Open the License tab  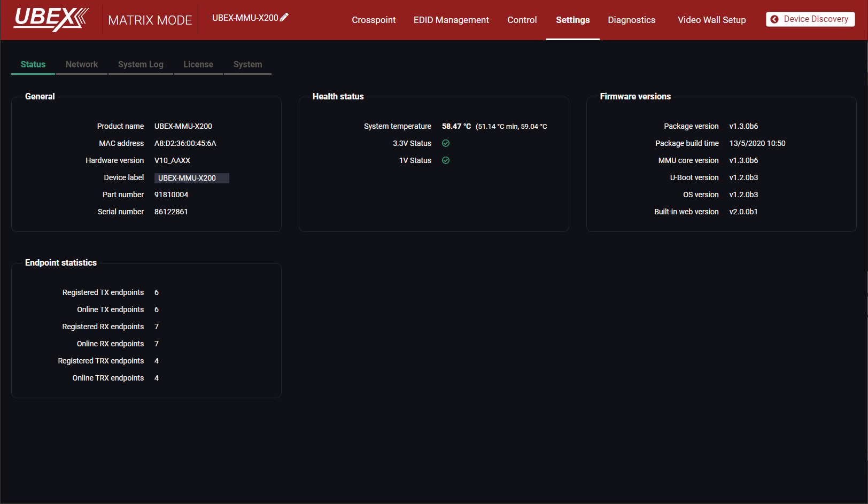[x=198, y=64]
